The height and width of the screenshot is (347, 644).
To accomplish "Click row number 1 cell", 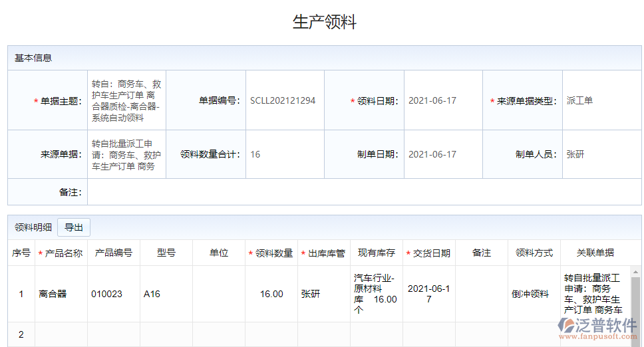I will point(21,294).
